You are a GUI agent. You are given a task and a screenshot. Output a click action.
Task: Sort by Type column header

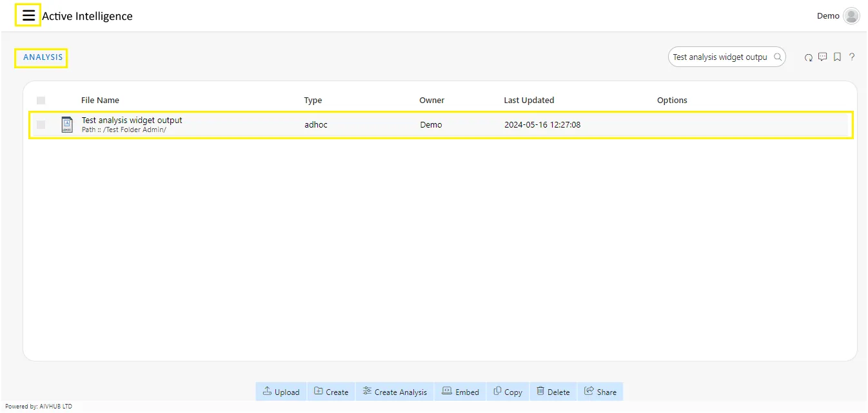pos(313,100)
